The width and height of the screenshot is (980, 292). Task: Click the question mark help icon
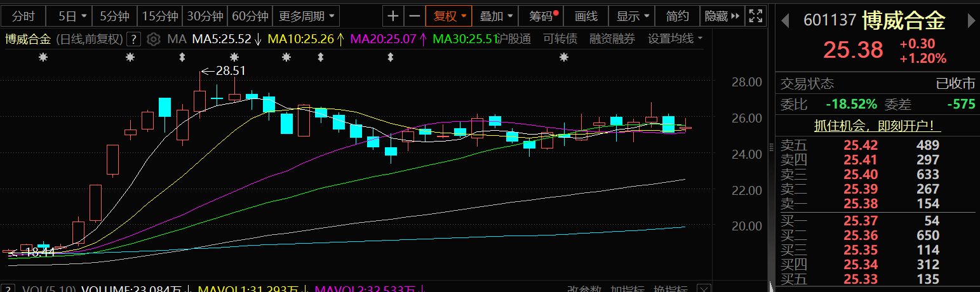tap(133, 39)
